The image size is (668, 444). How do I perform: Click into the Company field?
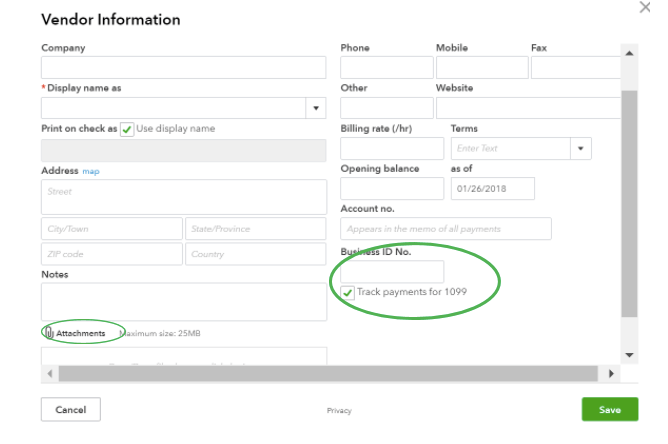pyautogui.click(x=184, y=67)
